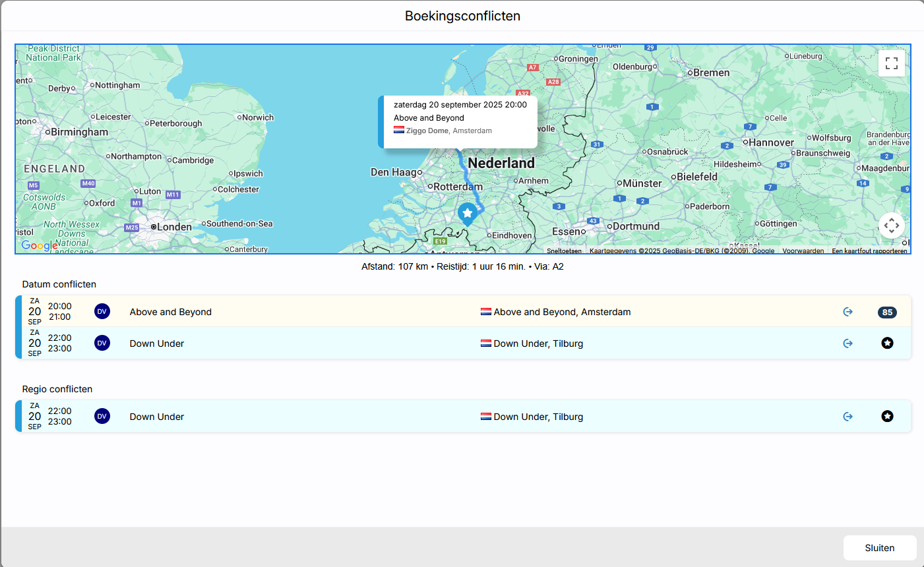Open the map camera controls
This screenshot has height=567, width=924.
click(x=892, y=225)
